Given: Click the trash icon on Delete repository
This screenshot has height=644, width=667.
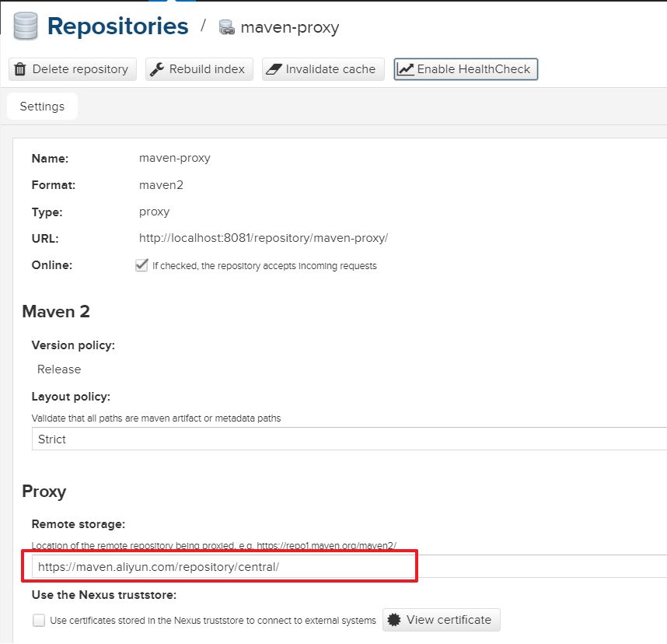Looking at the screenshot, I should point(20,69).
